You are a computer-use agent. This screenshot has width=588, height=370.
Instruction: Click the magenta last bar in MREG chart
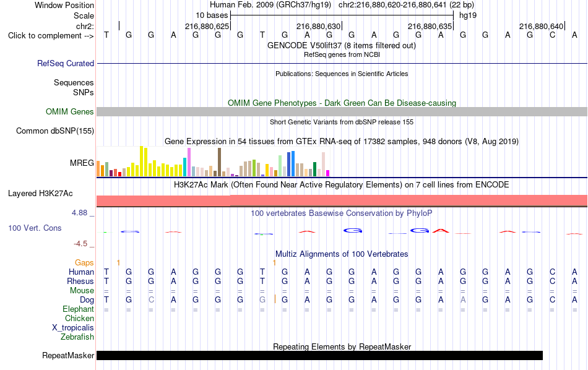tap(327, 173)
